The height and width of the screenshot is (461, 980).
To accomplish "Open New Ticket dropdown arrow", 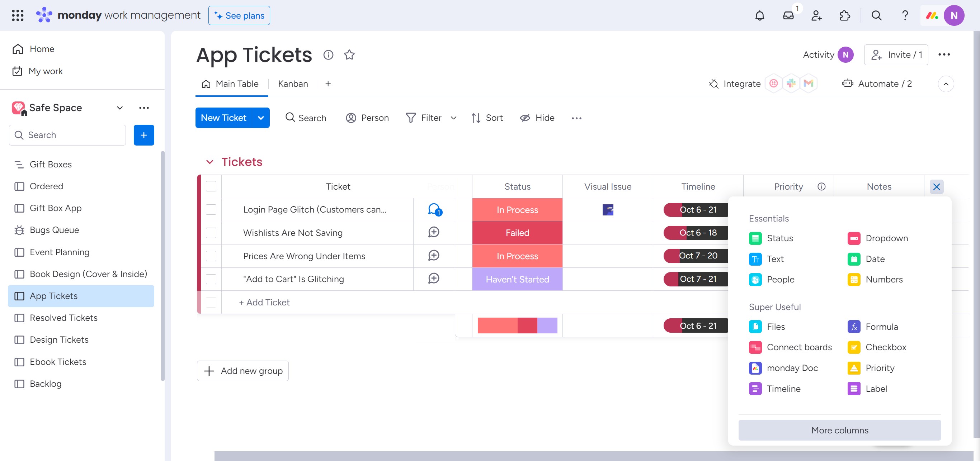I will click(x=261, y=118).
